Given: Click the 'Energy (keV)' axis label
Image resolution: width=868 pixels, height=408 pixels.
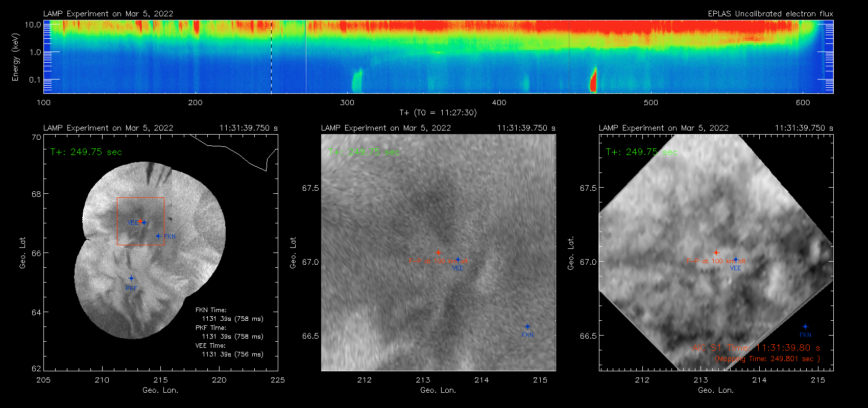Looking at the screenshot, I should point(16,57).
